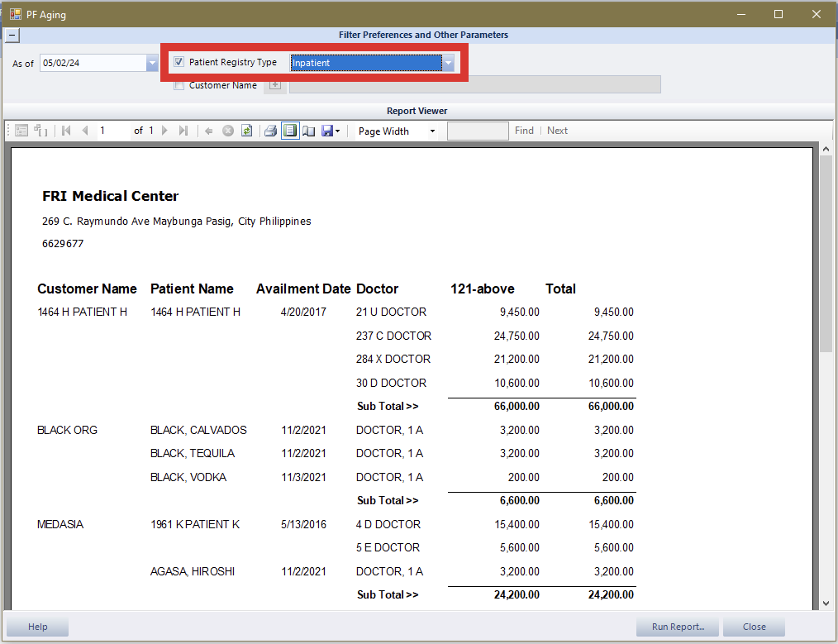Click the report vertical scrollbar down arrow
The width and height of the screenshot is (838, 644).
pyautogui.click(x=825, y=603)
